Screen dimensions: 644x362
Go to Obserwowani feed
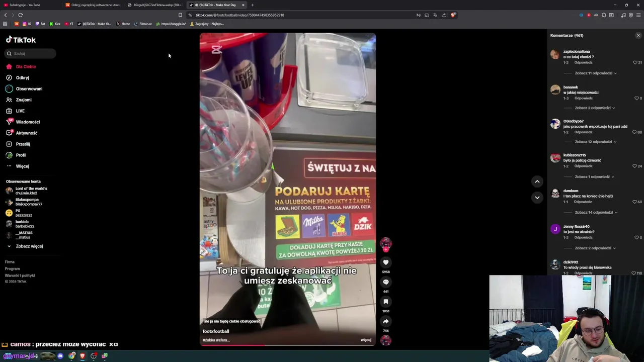pyautogui.click(x=24, y=89)
